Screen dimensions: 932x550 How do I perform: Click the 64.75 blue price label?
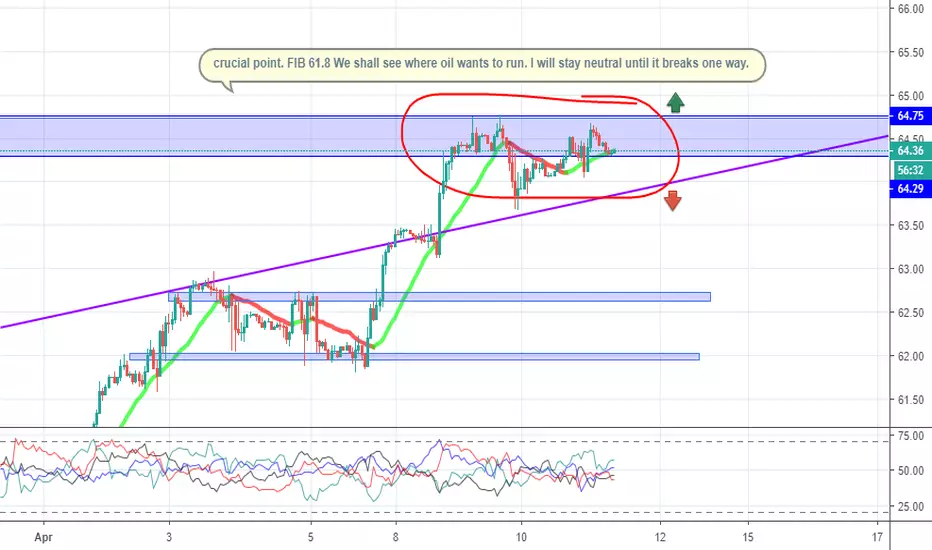coord(911,116)
